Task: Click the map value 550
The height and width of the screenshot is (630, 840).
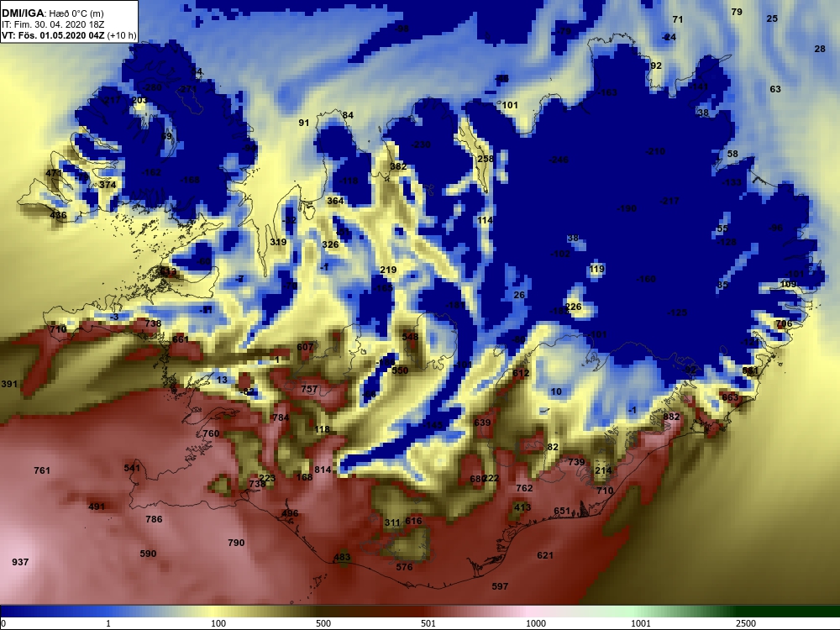Action: 400,370
